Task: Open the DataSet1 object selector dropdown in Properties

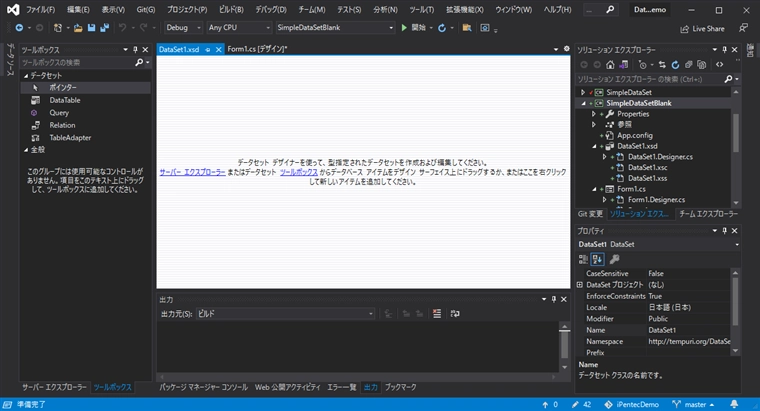Action: pos(737,244)
